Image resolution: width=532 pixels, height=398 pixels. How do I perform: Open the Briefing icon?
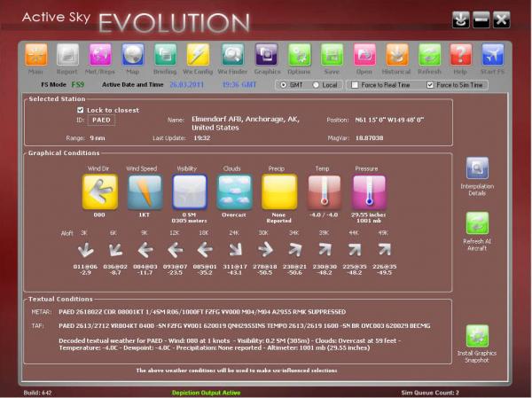pos(166,56)
